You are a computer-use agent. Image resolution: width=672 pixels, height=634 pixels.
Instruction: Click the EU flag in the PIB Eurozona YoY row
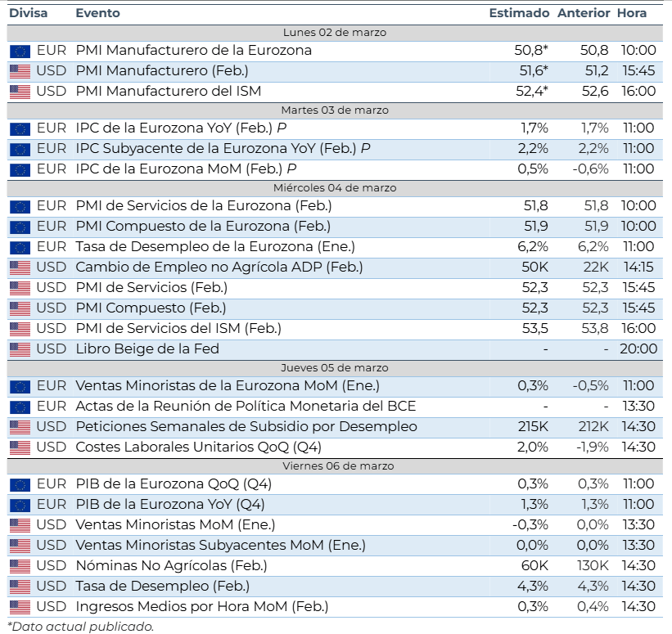click(x=20, y=506)
